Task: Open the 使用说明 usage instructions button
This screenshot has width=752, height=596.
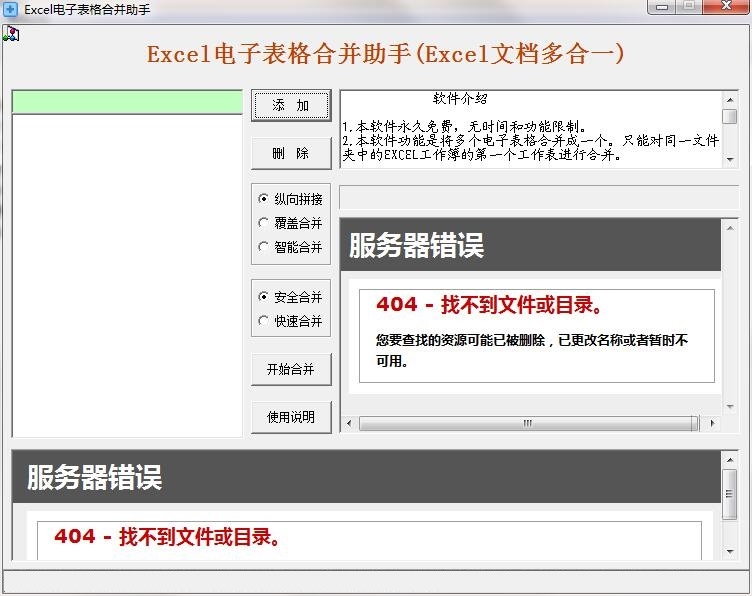Action: pyautogui.click(x=291, y=417)
